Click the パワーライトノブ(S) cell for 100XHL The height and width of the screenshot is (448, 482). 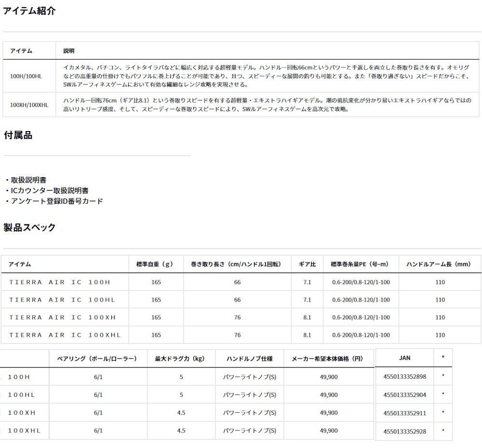250,431
